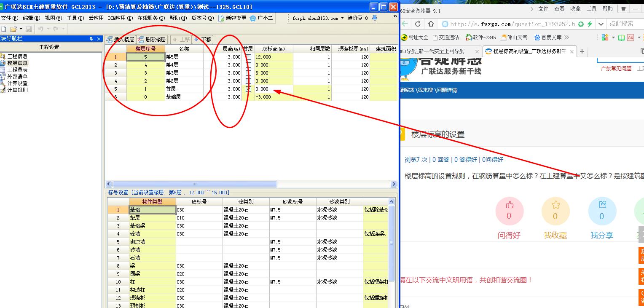The height and width of the screenshot is (308, 644).
Task: Expand the bookmarks bar overflow chevron
Action: tap(566, 37)
